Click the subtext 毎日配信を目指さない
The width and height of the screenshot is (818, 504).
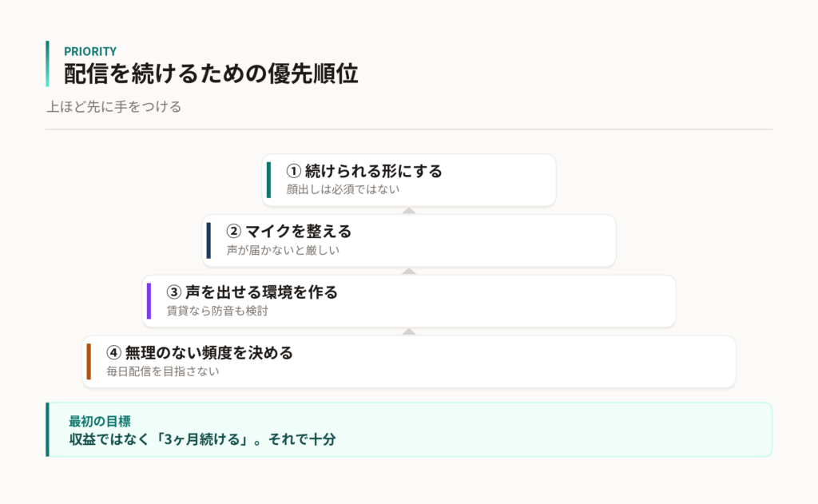pos(163,371)
